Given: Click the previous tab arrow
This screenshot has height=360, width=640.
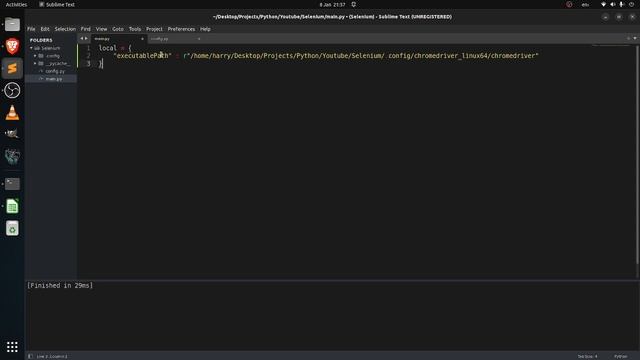Looking at the screenshot, I should pyautogui.click(x=82, y=38).
